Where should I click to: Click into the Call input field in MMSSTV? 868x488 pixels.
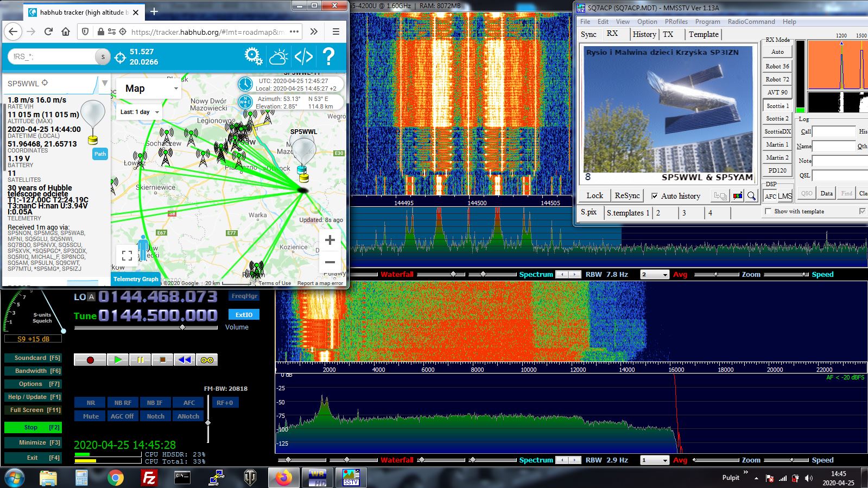tap(834, 131)
